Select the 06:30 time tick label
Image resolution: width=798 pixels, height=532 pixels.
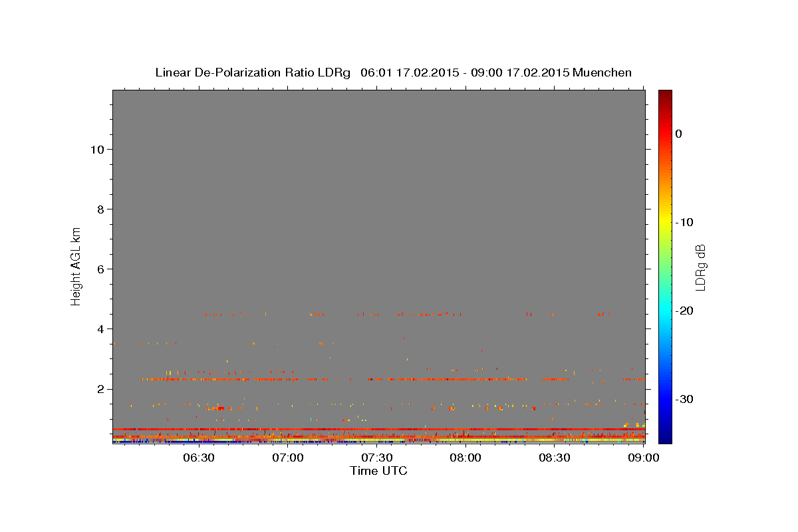pyautogui.click(x=199, y=458)
